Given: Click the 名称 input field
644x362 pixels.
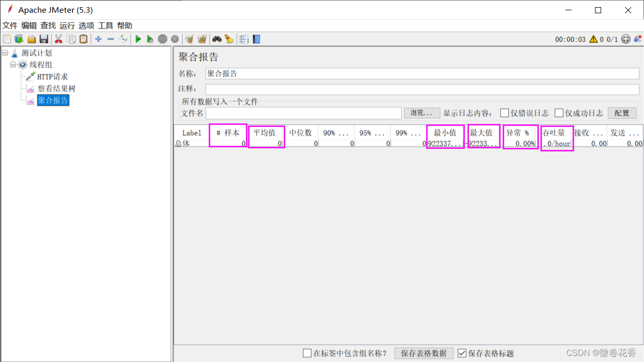Looking at the screenshot, I should 422,73.
